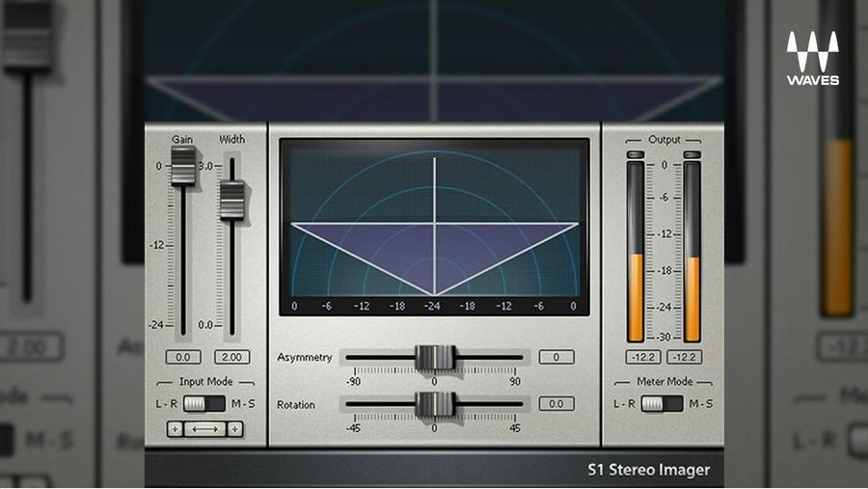Screen dimensions: 868x489
Task: Click the Gain fader handle
Action: [182, 166]
